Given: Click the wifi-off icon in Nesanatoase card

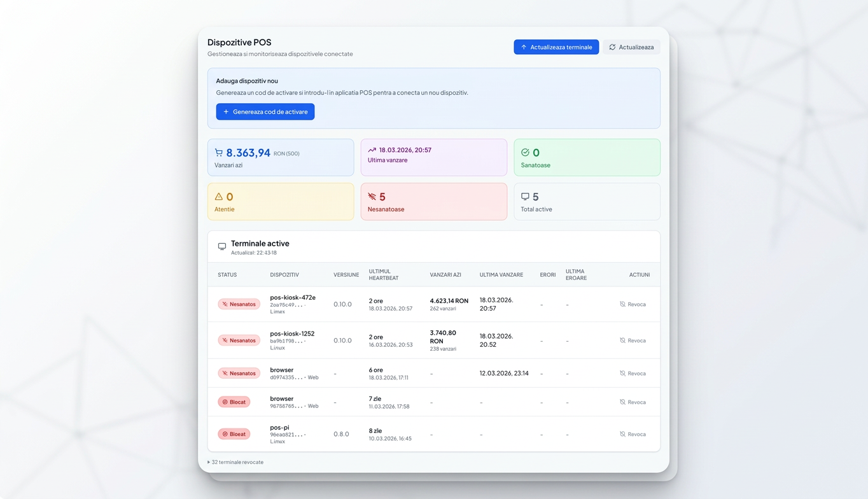Looking at the screenshot, I should pyautogui.click(x=372, y=197).
